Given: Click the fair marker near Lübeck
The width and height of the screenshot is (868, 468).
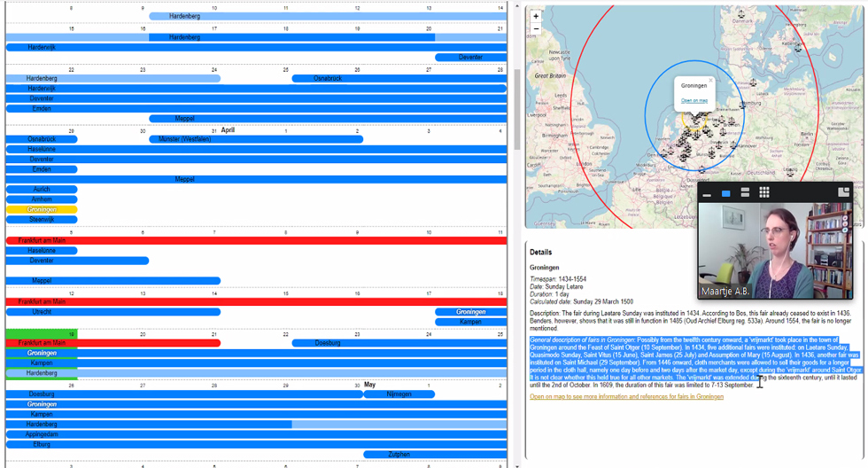Looking at the screenshot, I should [x=754, y=83].
